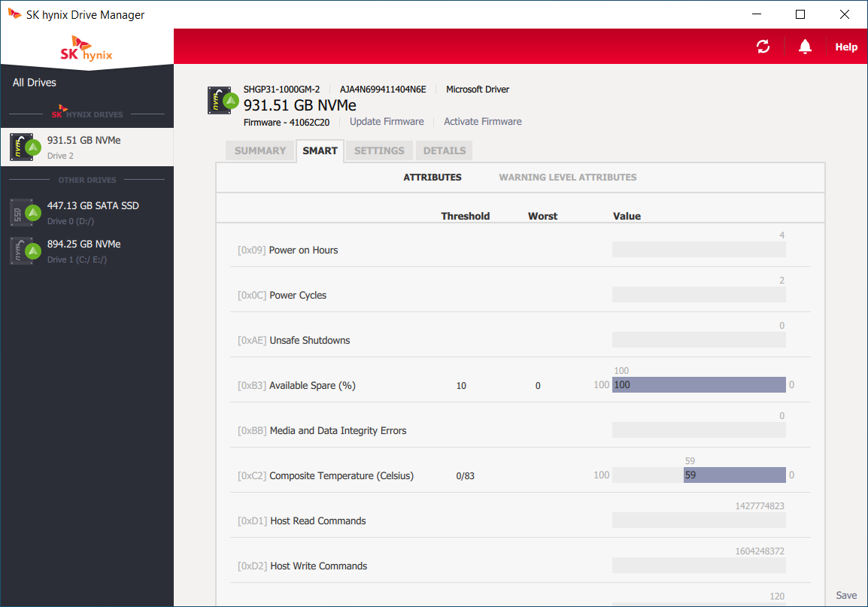Click the Worst column header
868x607 pixels.
coord(542,216)
